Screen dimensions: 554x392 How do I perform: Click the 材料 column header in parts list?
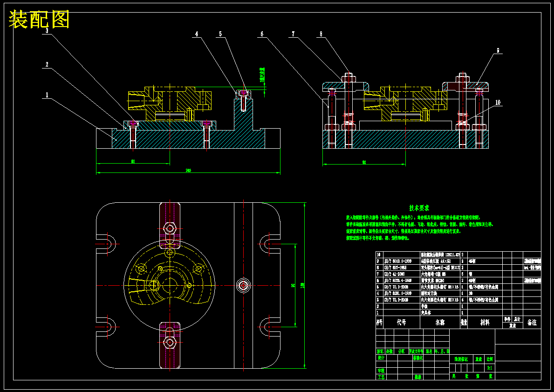pyautogui.click(x=485, y=323)
